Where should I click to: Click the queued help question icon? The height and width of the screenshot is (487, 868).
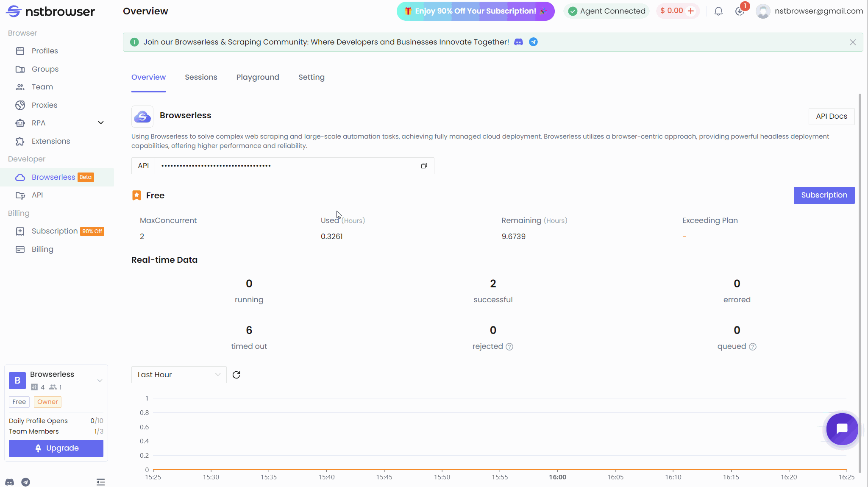tap(753, 347)
